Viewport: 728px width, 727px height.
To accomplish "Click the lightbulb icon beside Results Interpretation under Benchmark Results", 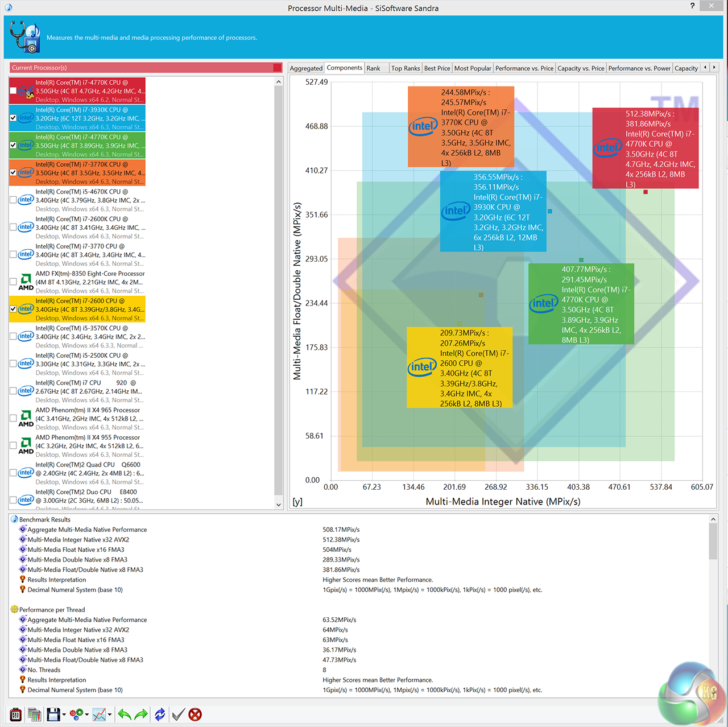I will pyautogui.click(x=23, y=580).
